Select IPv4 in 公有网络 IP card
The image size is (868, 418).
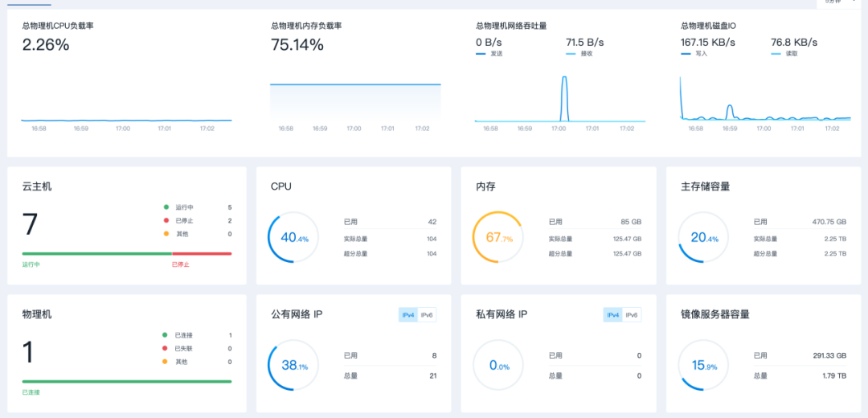[x=407, y=315]
